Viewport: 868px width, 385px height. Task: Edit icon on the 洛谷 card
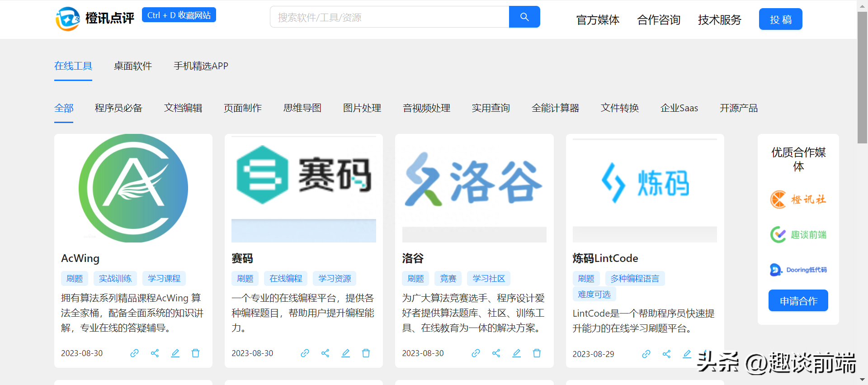[516, 353]
